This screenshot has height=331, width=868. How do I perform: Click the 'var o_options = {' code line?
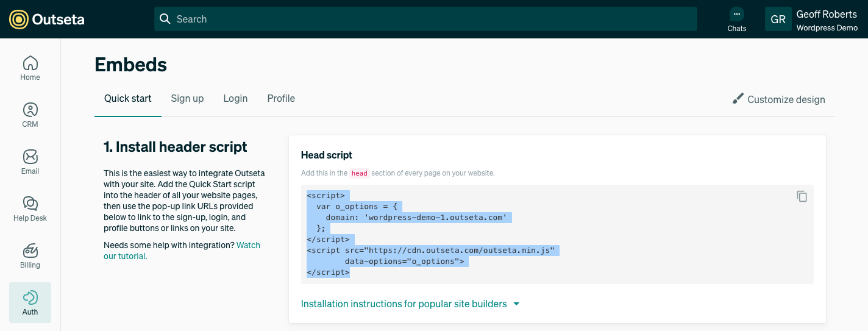point(357,207)
